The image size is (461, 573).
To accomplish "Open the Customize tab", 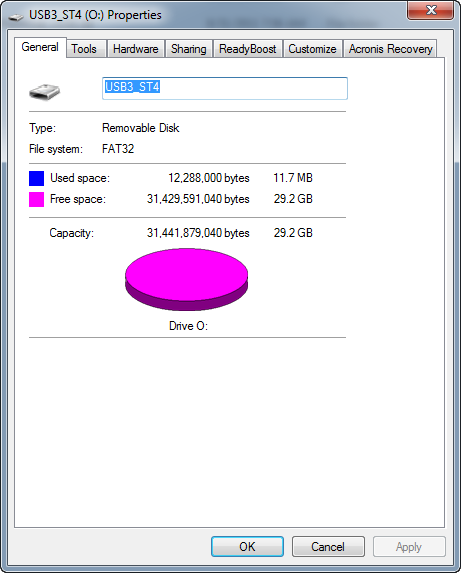I will 312,49.
